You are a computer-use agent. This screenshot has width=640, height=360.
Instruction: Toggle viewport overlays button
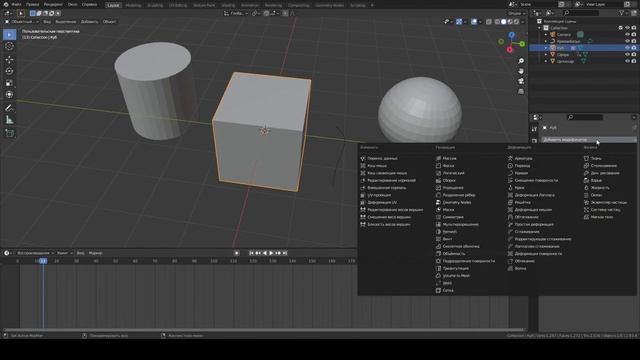click(x=474, y=22)
